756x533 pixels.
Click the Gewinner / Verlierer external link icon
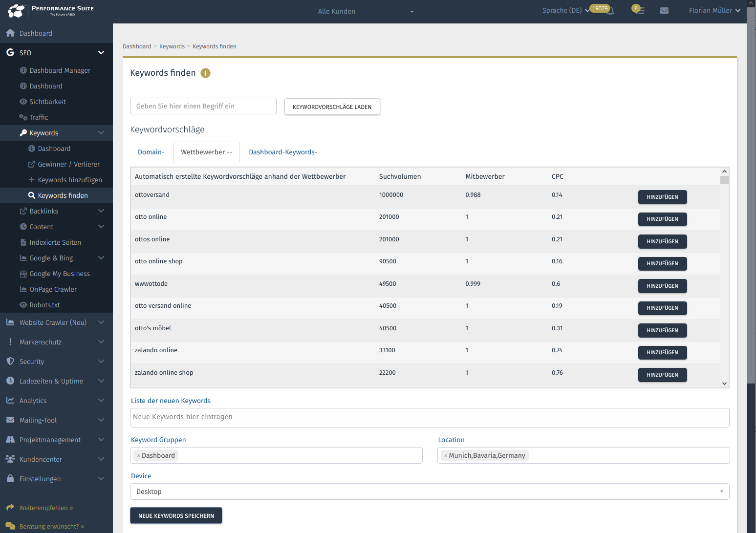[32, 164]
